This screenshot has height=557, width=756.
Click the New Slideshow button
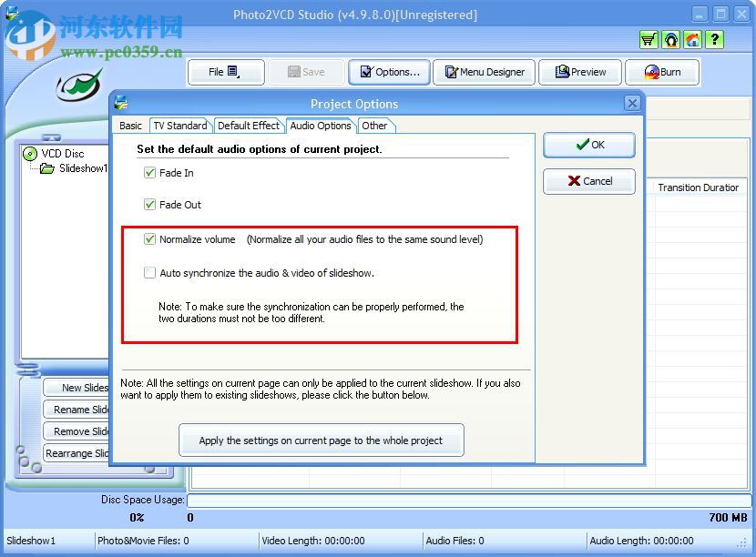pos(77,388)
